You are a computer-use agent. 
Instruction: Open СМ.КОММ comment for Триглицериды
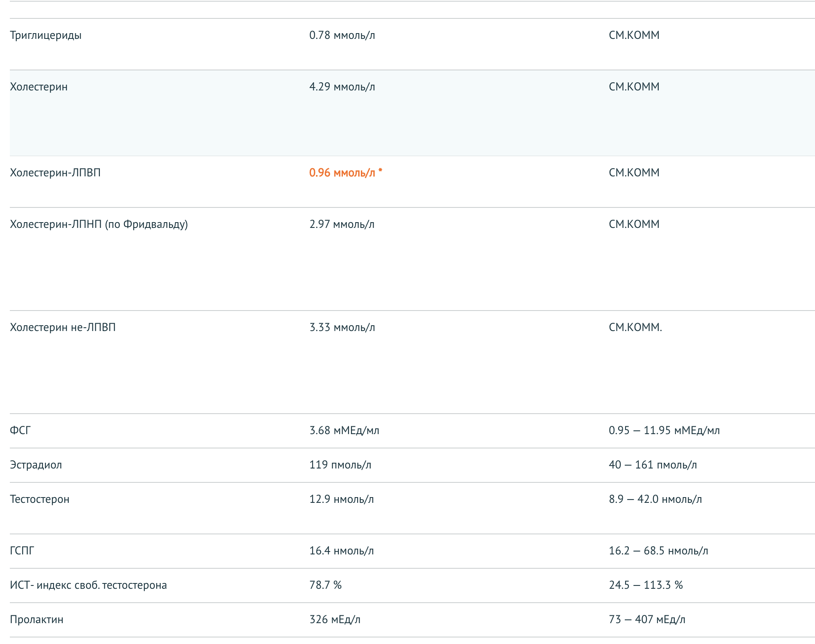coord(634,35)
